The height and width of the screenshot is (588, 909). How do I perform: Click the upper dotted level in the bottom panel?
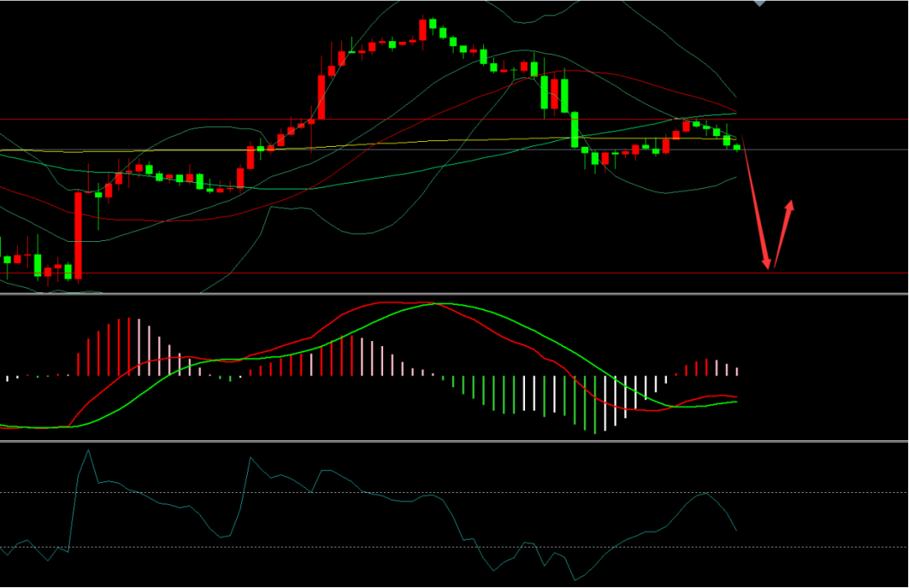[x=454, y=493]
